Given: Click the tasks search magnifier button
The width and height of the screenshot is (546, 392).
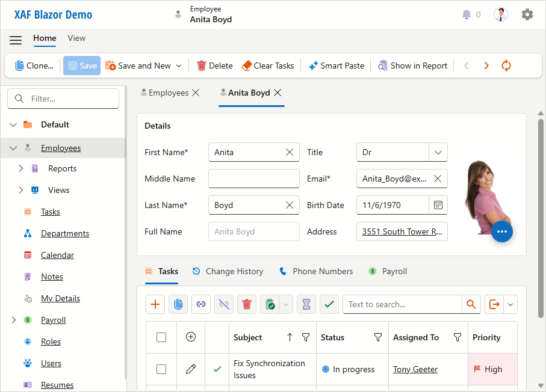Looking at the screenshot, I should click(471, 304).
